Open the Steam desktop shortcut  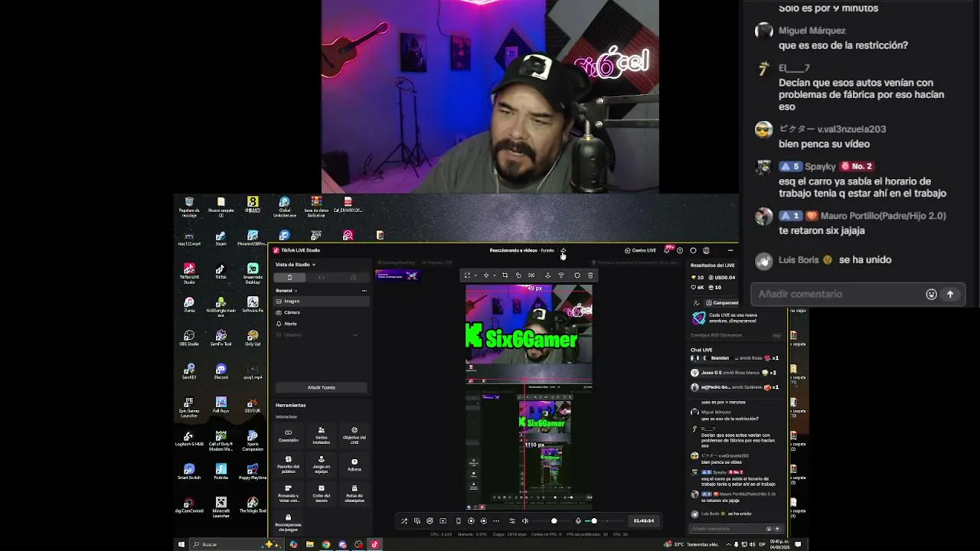click(221, 238)
